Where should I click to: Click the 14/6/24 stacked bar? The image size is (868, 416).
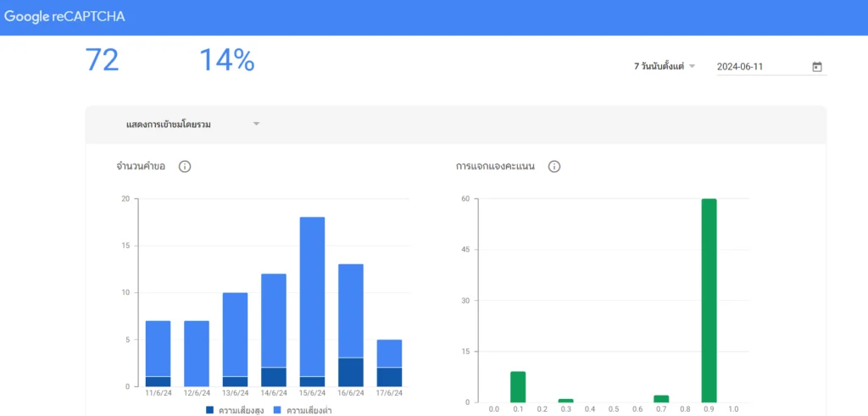274,330
